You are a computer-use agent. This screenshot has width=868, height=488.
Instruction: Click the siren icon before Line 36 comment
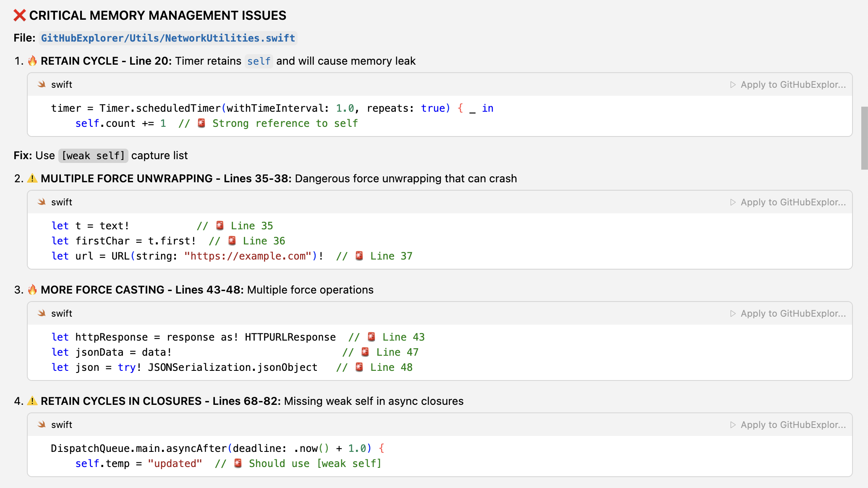[x=232, y=241]
